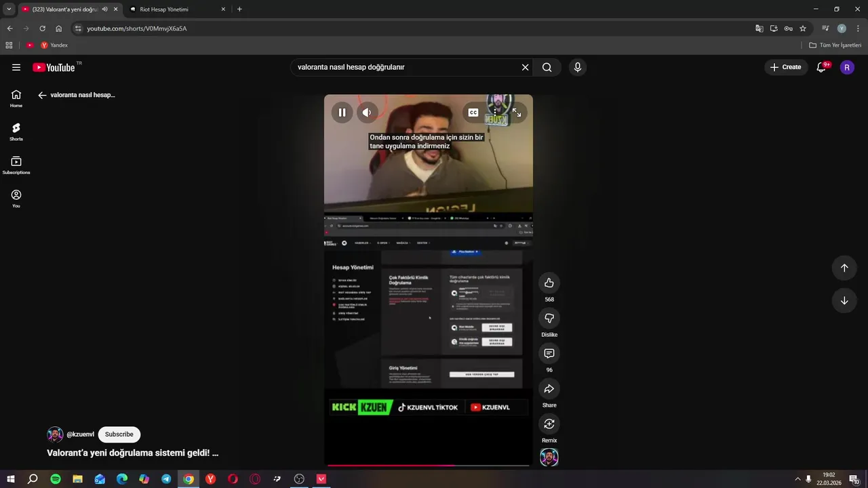Open Shorts in the sidebar

[16, 131]
